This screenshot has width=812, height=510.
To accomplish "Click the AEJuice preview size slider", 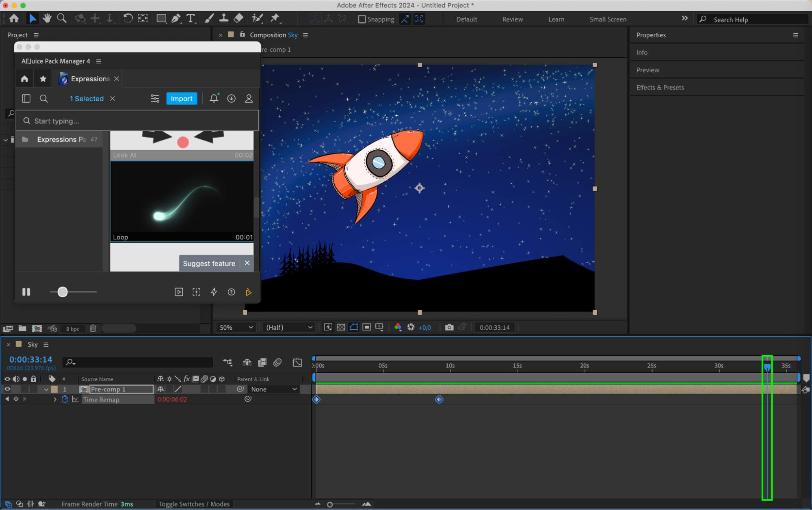I will 63,292.
